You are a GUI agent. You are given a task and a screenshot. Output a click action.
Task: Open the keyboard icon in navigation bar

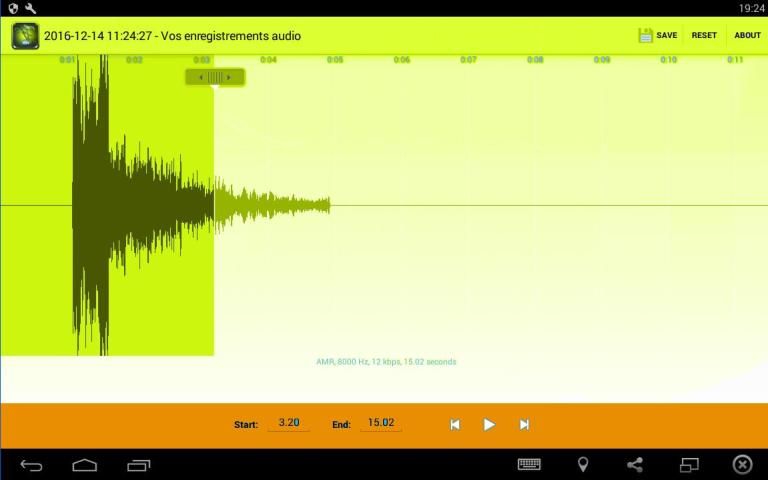[x=529, y=464]
